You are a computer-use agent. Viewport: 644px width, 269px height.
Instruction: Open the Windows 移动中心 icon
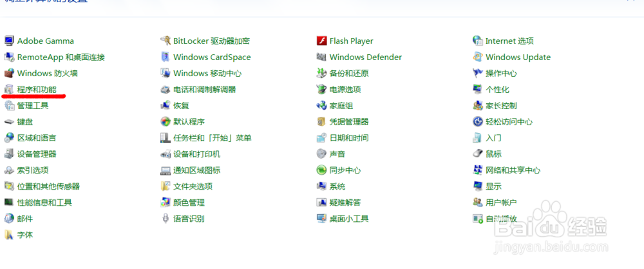click(x=165, y=73)
